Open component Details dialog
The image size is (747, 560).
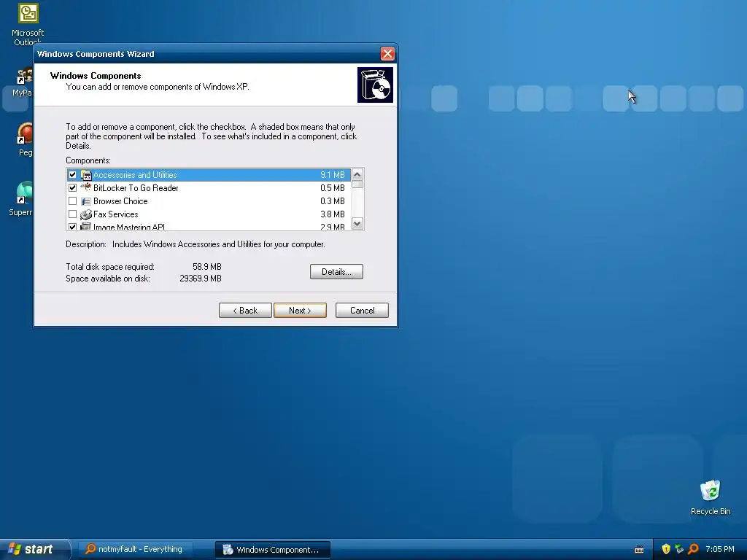336,272
